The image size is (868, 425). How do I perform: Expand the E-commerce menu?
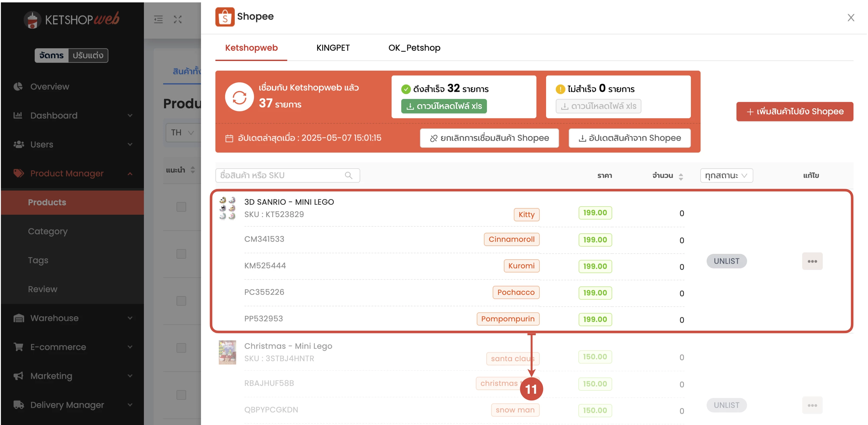(130, 347)
